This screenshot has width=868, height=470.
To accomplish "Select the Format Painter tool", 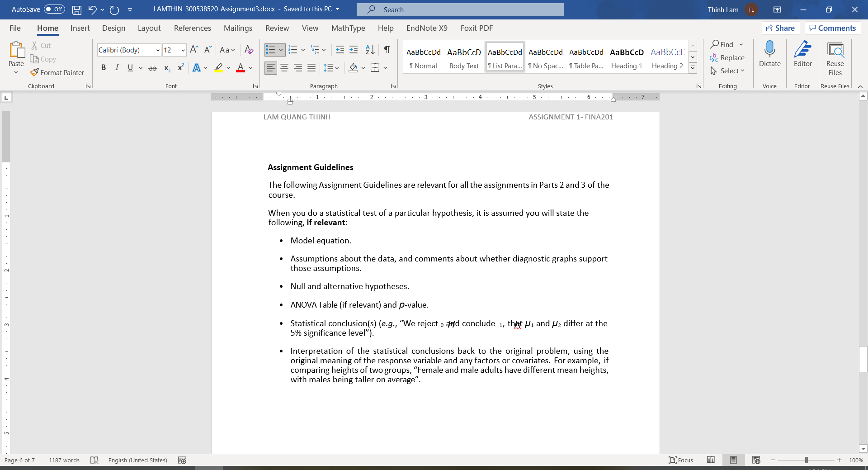I will coord(57,72).
